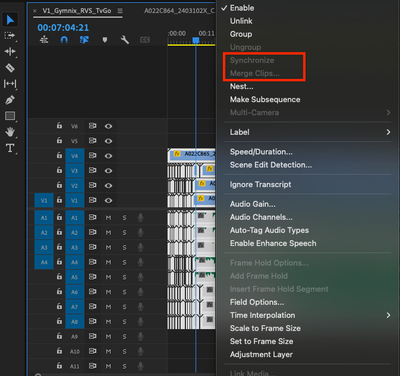The height and width of the screenshot is (376, 400).
Task: Click the blue playhead marker
Action: pyautogui.click(x=196, y=40)
